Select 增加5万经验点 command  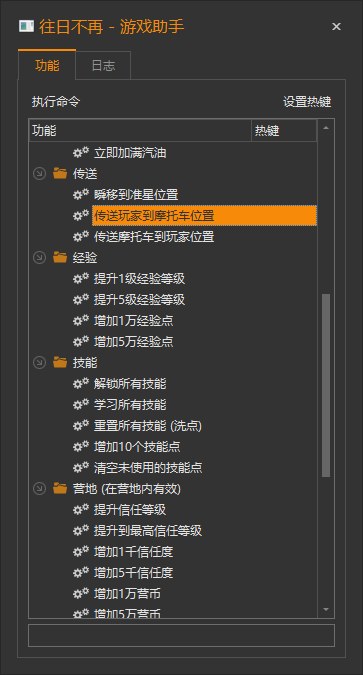pos(133,342)
